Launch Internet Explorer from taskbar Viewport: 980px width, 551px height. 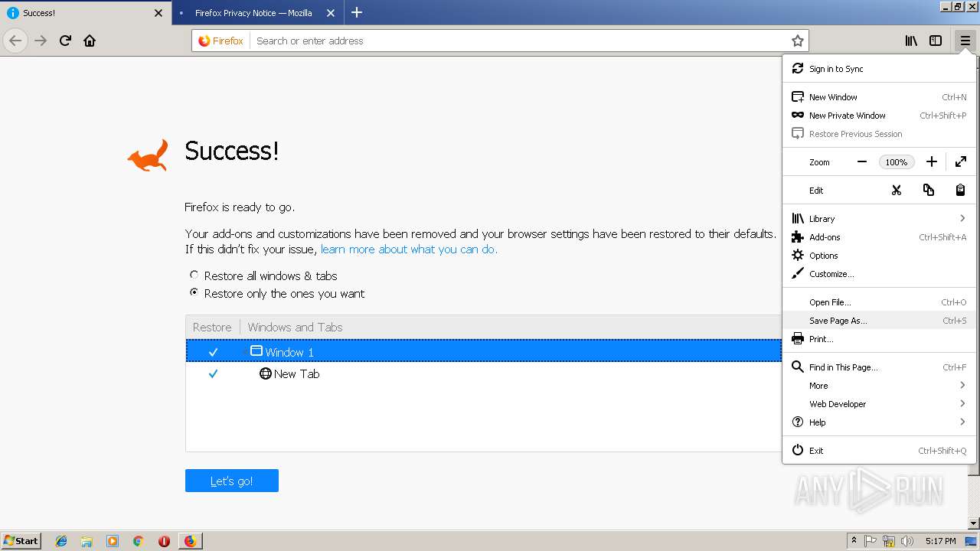pos(61,541)
